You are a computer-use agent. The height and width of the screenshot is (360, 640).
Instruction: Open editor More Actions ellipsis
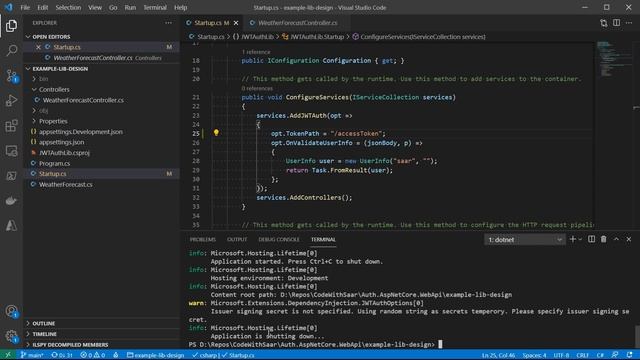tap(629, 23)
